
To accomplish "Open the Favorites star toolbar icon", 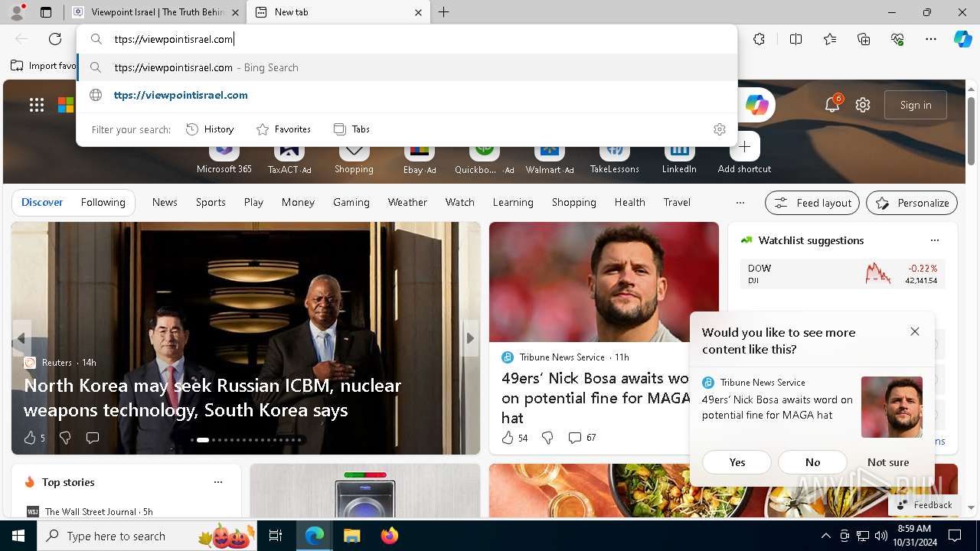I will (830, 39).
